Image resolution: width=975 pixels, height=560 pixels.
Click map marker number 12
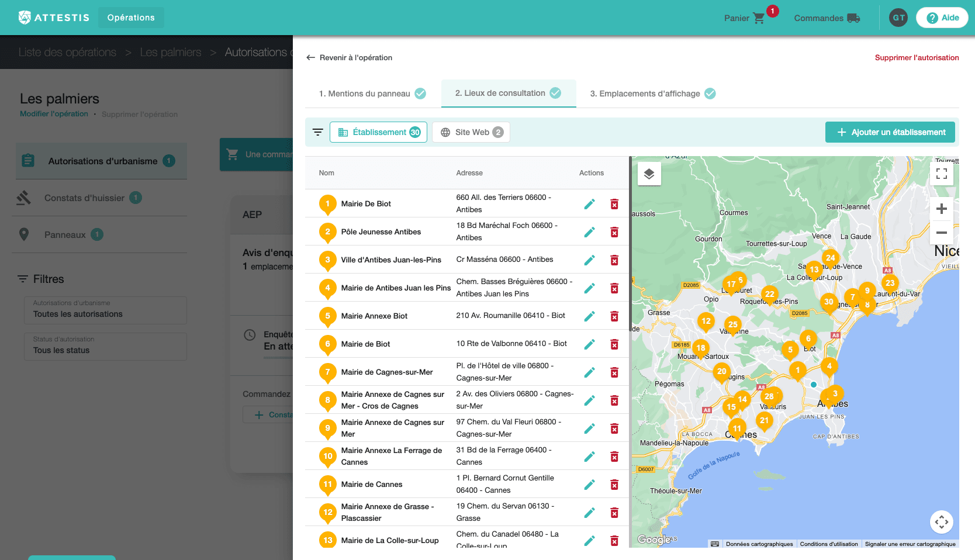tap(706, 322)
